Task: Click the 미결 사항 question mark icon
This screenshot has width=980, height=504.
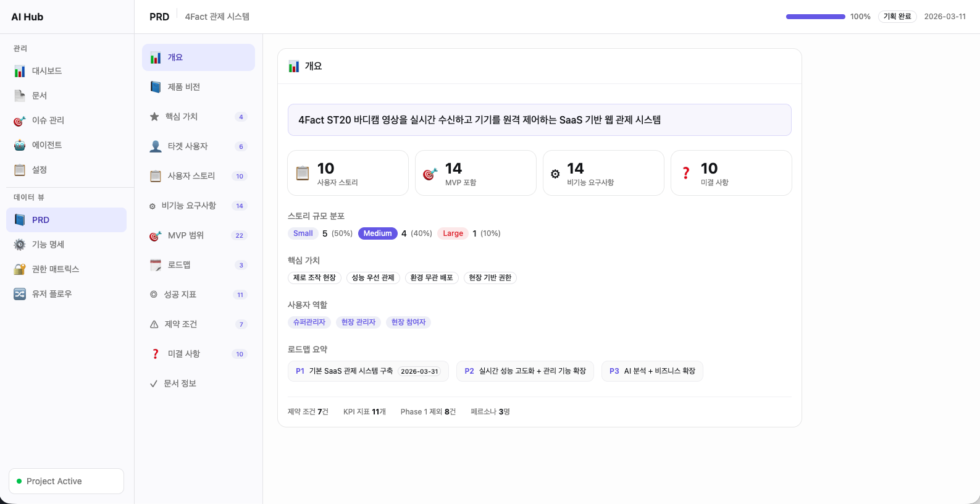Action: (156, 354)
